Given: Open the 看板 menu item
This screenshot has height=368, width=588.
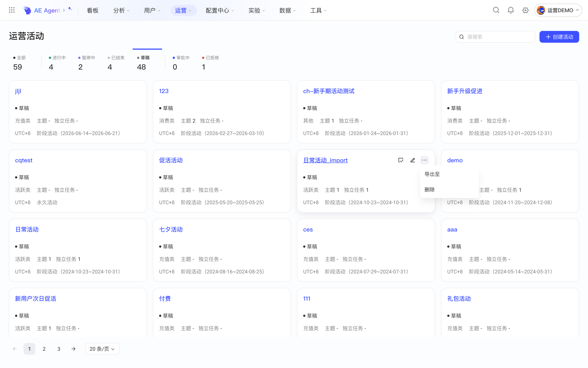Looking at the screenshot, I should coord(92,10).
